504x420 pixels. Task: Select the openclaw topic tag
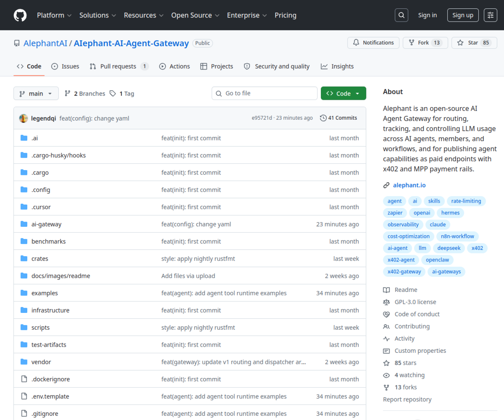437,260
